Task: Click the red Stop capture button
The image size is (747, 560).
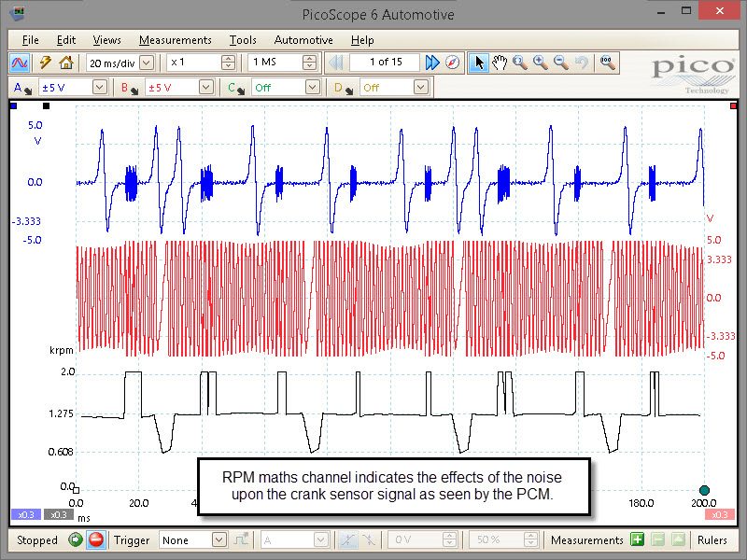Action: (96, 540)
